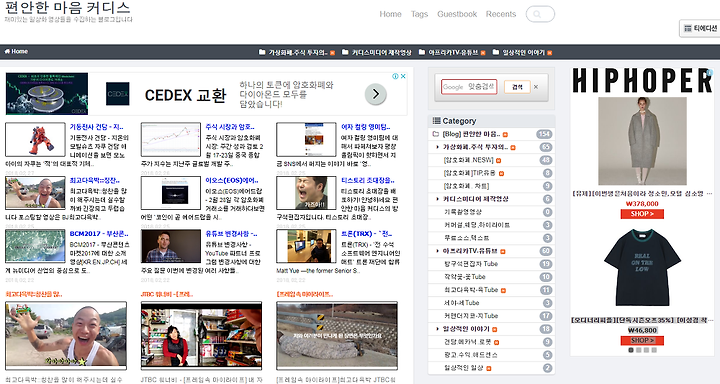This screenshot has height=384, width=720.
Task: Clear the Google custom search with X
Action: 536,87
